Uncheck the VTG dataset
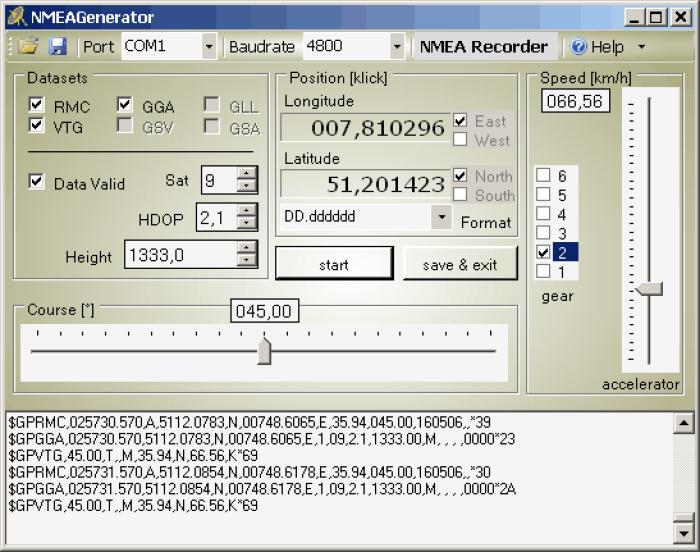 coord(36,125)
